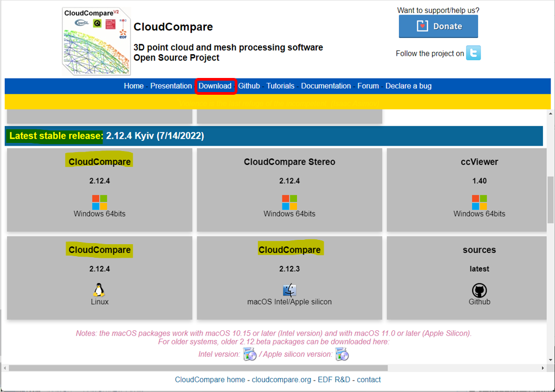Click the Twitter bird icon
This screenshot has width=555, height=392.
coord(473,53)
